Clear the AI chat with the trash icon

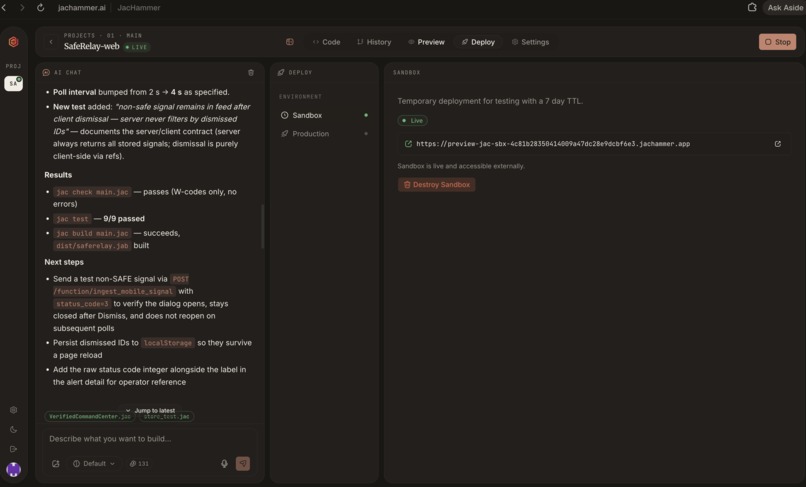[251, 73]
